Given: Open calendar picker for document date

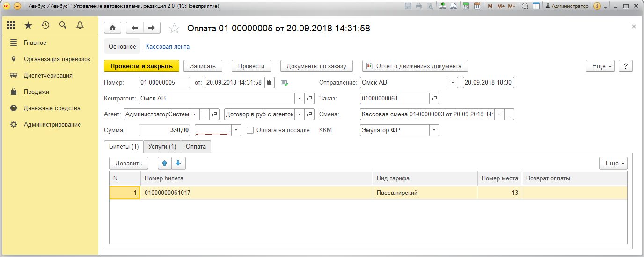Looking at the screenshot, I should (x=270, y=83).
